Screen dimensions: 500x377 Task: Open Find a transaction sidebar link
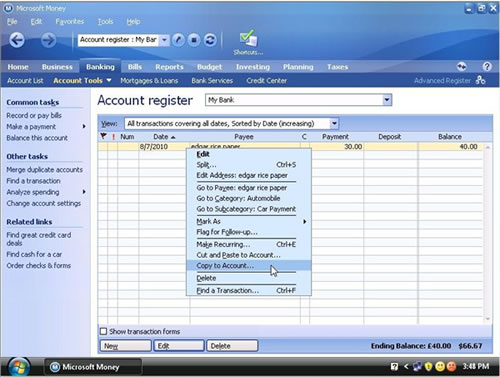33,181
